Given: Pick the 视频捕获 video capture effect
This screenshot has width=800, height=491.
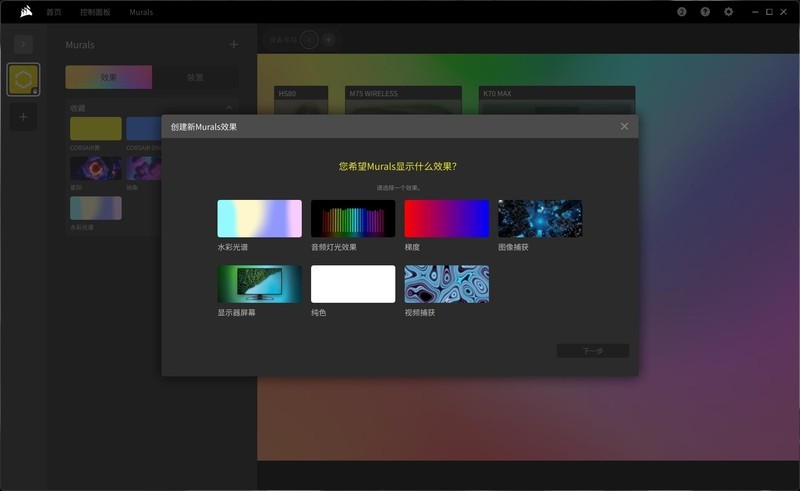Looking at the screenshot, I should [447, 284].
